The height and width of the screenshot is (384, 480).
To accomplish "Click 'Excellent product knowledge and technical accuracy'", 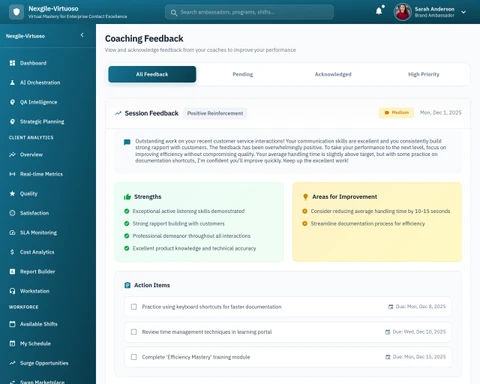I will (194, 248).
